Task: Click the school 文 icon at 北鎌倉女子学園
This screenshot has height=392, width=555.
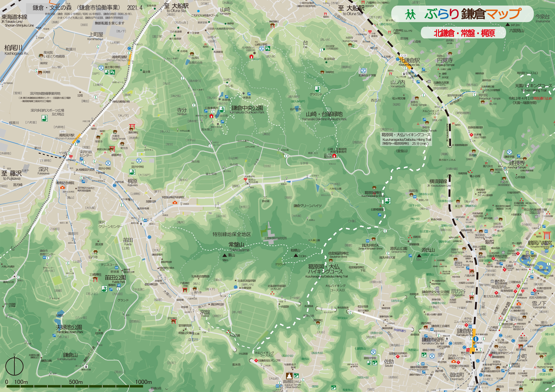Action: click(x=363, y=71)
